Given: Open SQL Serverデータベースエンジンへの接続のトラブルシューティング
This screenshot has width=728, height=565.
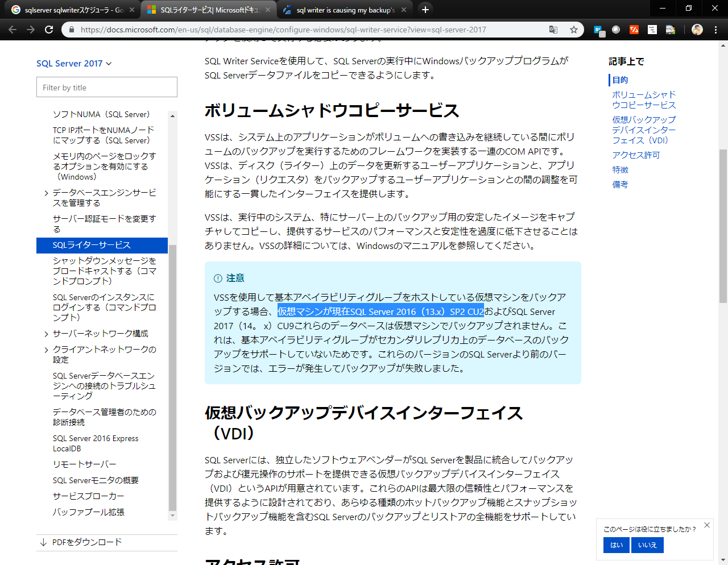Looking at the screenshot, I should point(105,386).
